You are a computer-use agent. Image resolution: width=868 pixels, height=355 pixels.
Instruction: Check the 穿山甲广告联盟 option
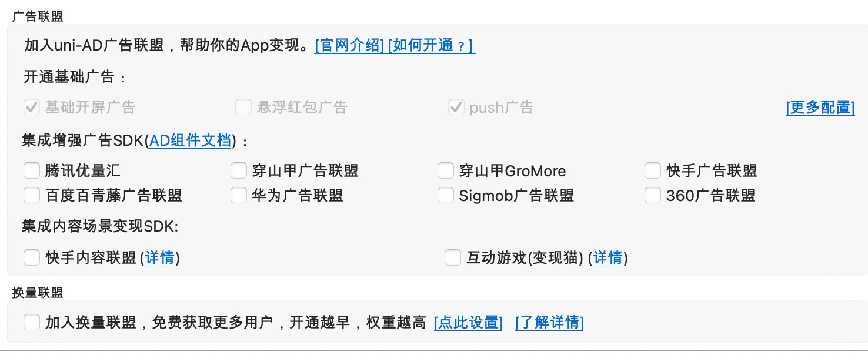point(238,171)
